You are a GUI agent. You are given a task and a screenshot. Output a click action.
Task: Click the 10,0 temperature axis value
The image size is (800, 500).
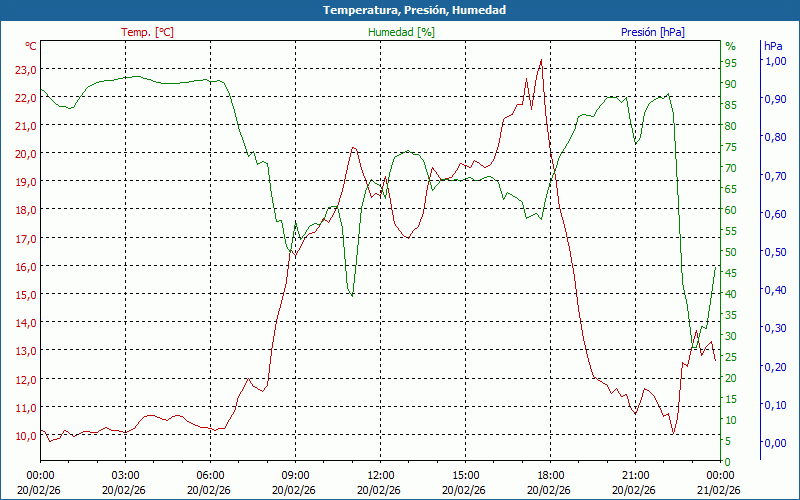point(25,435)
